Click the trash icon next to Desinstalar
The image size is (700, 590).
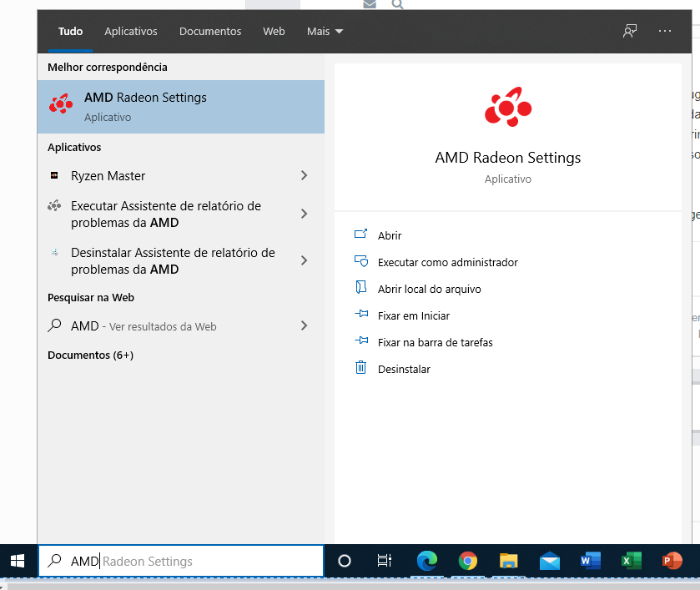(360, 367)
